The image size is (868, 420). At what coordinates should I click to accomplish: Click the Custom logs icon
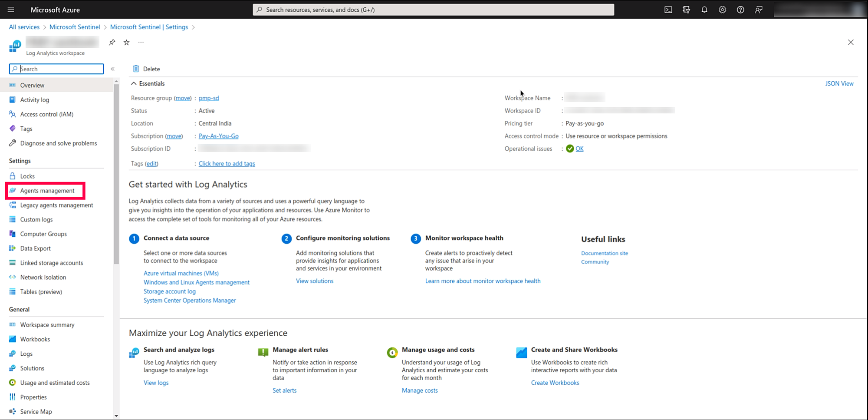[x=13, y=219]
